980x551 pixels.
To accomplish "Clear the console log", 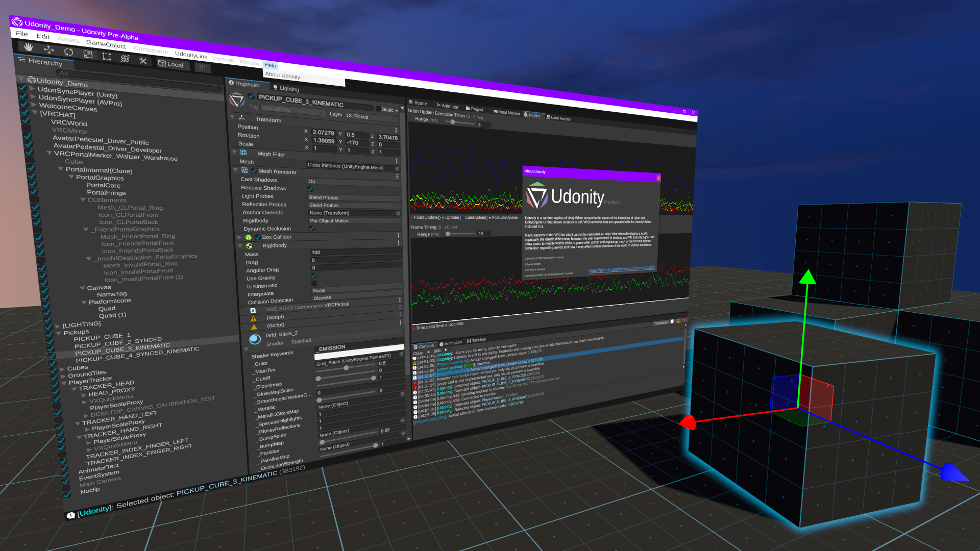I will 418,353.
